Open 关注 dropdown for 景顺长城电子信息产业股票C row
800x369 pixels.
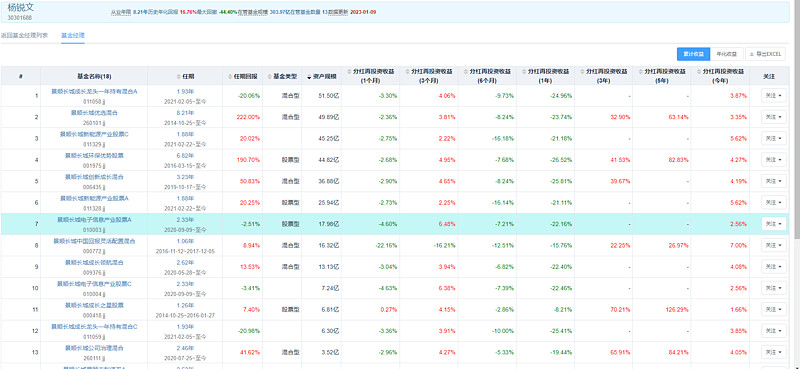(774, 288)
